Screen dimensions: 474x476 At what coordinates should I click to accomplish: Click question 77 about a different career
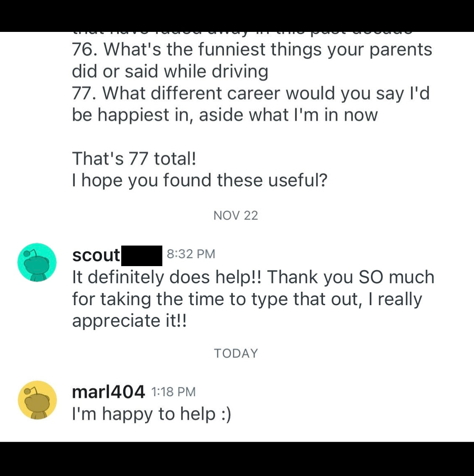click(x=251, y=104)
